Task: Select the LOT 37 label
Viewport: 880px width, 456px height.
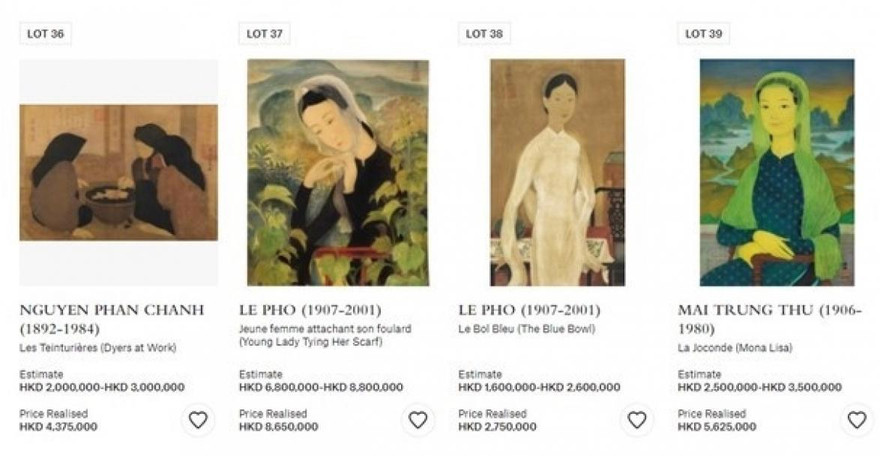Action: click(x=265, y=34)
